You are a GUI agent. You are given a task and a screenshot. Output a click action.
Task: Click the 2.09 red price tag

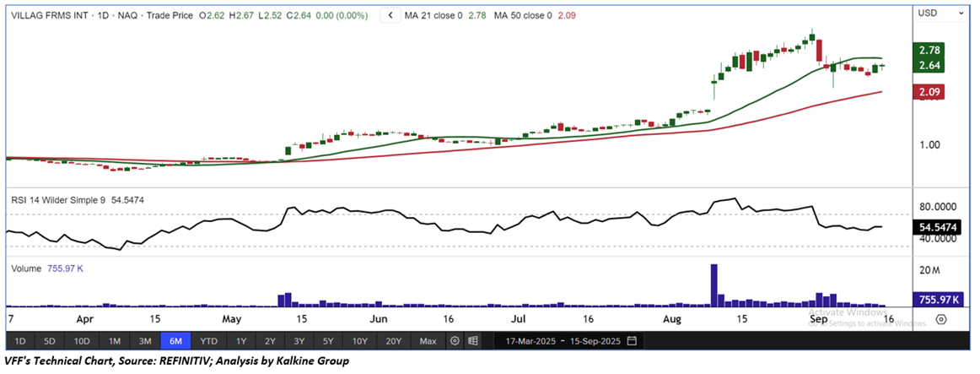[x=928, y=93]
